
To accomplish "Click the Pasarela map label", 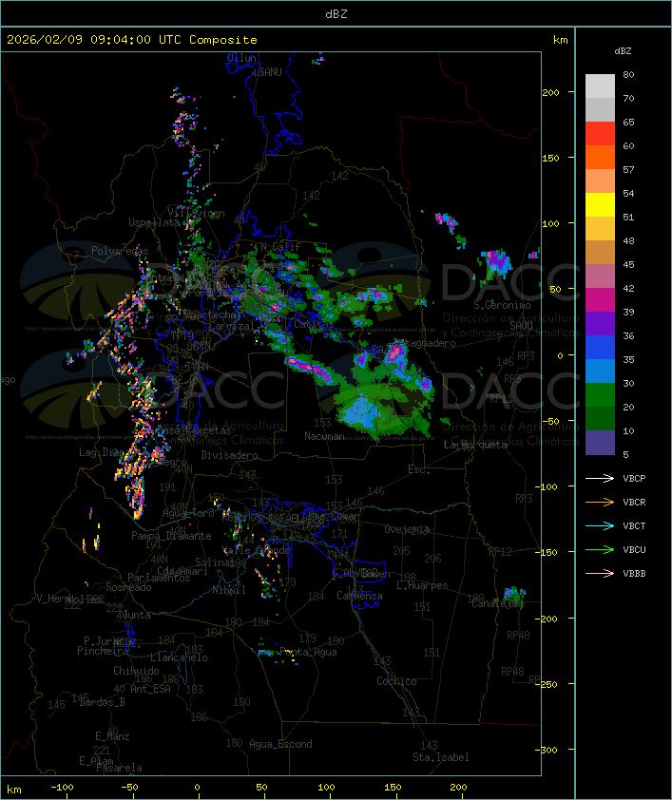I will click(x=119, y=768).
